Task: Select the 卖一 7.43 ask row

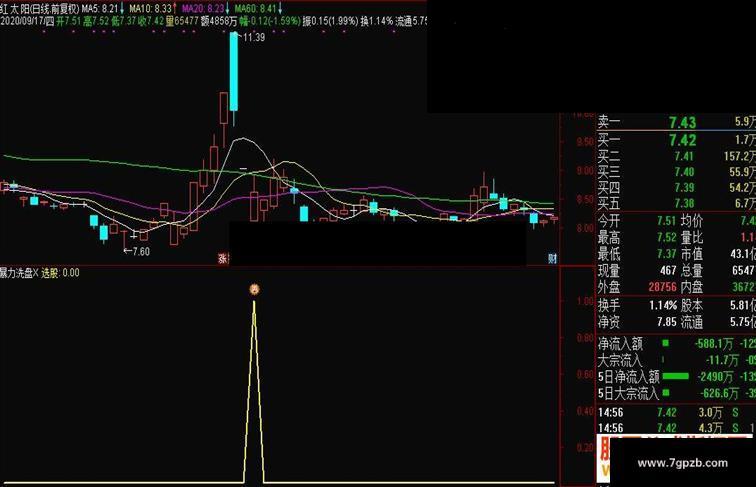Action: click(676, 122)
